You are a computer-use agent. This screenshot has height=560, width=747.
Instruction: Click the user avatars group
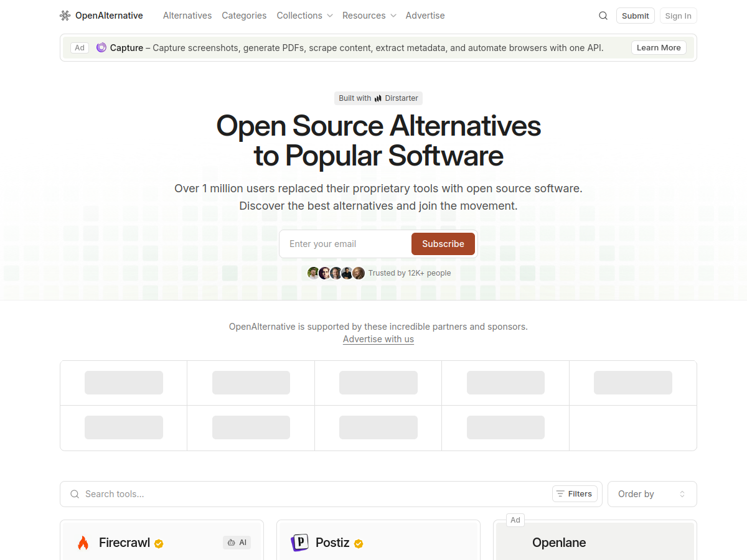click(x=336, y=273)
